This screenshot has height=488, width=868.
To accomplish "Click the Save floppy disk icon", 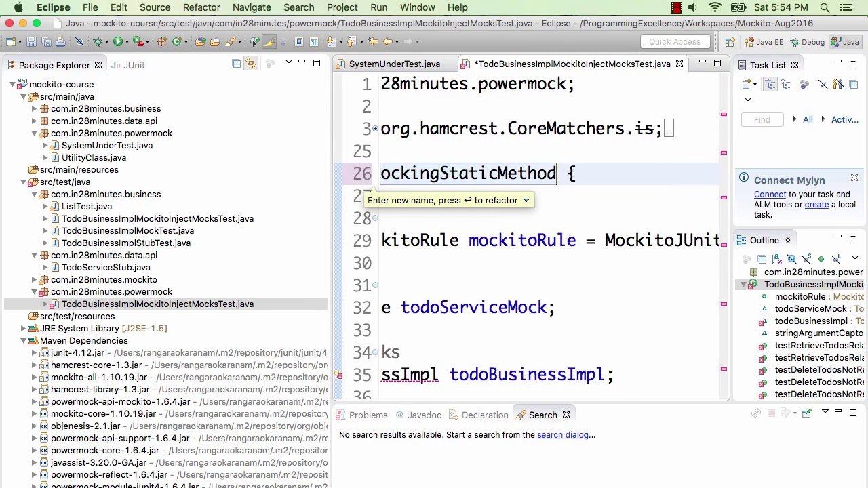I will click(x=31, y=42).
